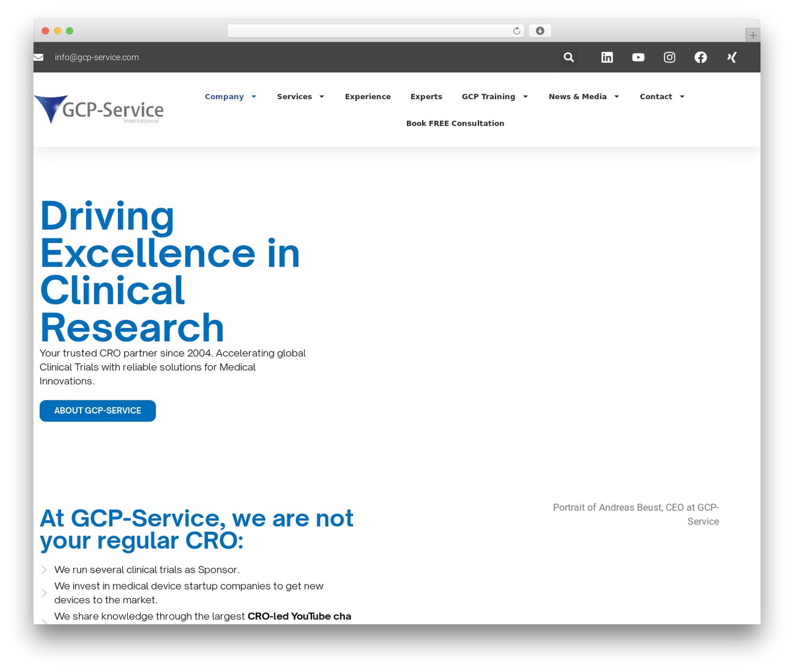Image resolution: width=794 pixels, height=672 pixels.
Task: Click the 'Driving Excellence in Clinical Research' heading
Action: pos(170,272)
